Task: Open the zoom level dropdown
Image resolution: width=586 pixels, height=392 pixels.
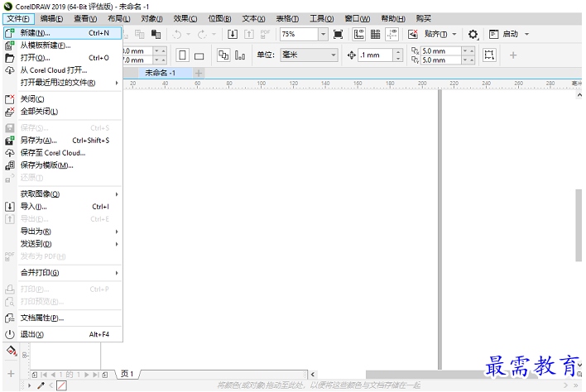Action: pyautogui.click(x=323, y=35)
